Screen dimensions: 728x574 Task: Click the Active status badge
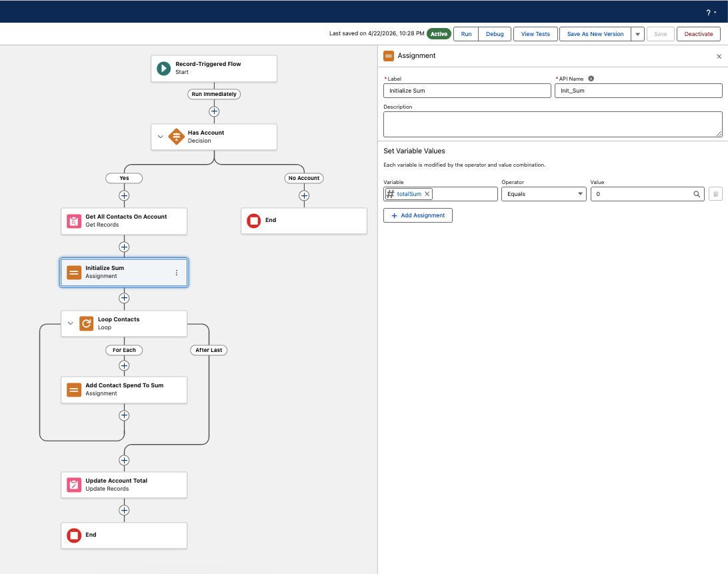pos(439,34)
